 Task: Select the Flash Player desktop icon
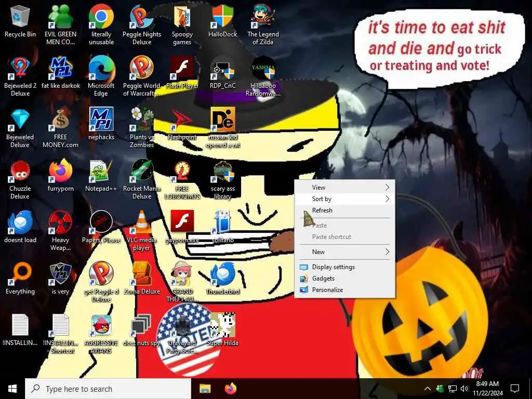coord(182,73)
